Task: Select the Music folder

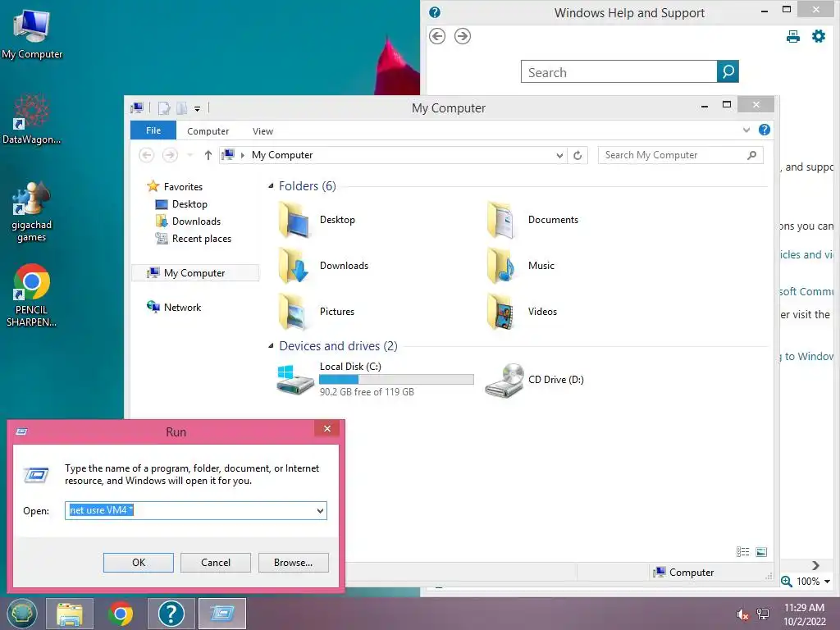Action: (x=521, y=266)
